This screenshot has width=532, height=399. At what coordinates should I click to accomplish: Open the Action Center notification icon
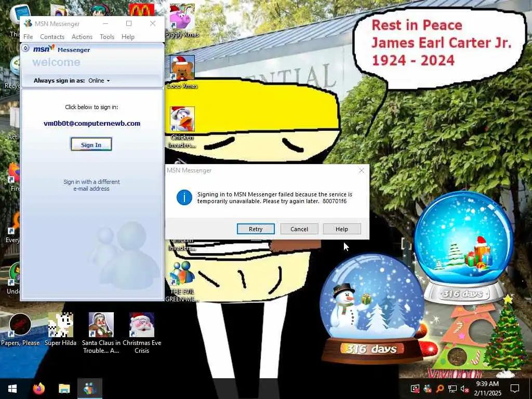[x=515, y=389]
